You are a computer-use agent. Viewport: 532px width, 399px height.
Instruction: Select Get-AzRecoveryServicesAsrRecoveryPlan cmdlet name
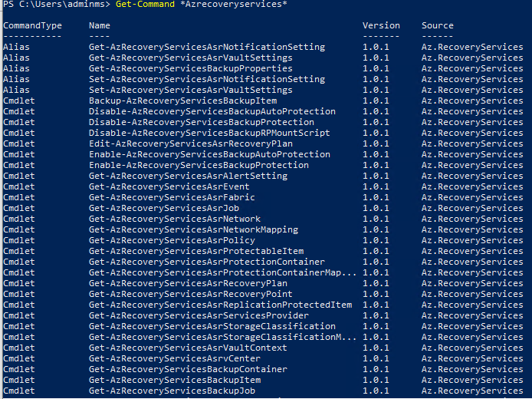(189, 284)
